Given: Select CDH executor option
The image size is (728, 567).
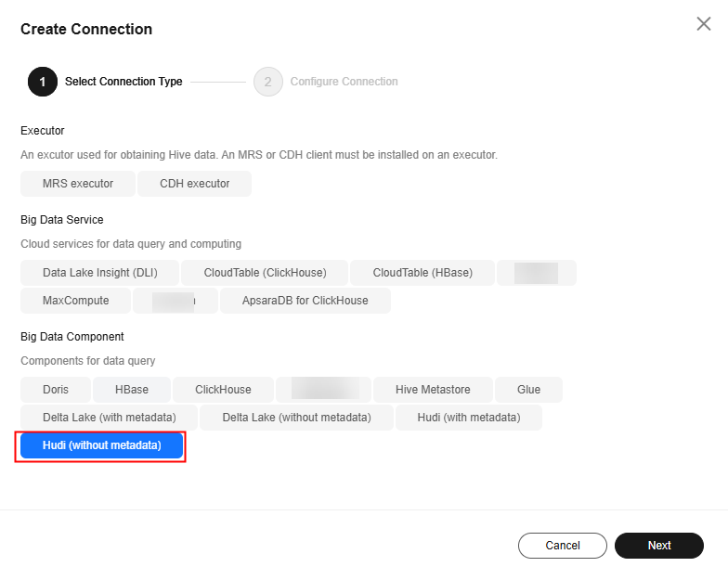Looking at the screenshot, I should (195, 184).
